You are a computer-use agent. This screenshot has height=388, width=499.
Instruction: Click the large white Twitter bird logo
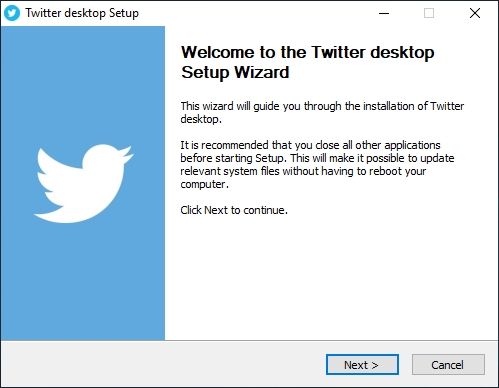[84, 184]
